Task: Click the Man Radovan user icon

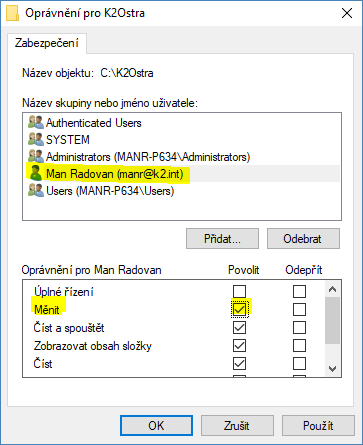Action: point(36,173)
